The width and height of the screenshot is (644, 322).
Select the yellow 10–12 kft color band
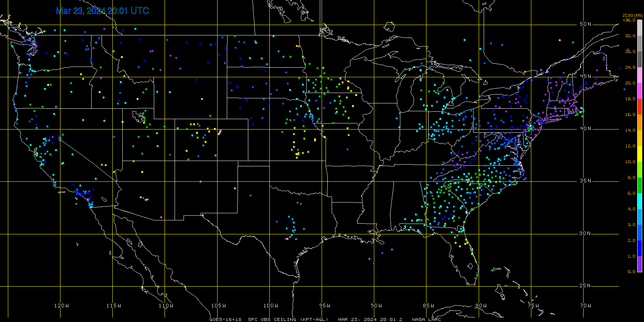[640, 154]
